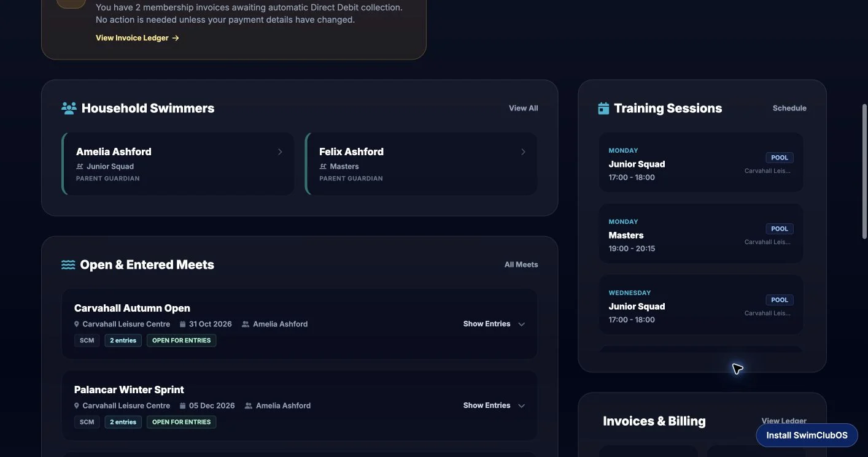Click calendar icon beside 05 Dec 2026
Screen dimensions: 868x457
[182, 405]
